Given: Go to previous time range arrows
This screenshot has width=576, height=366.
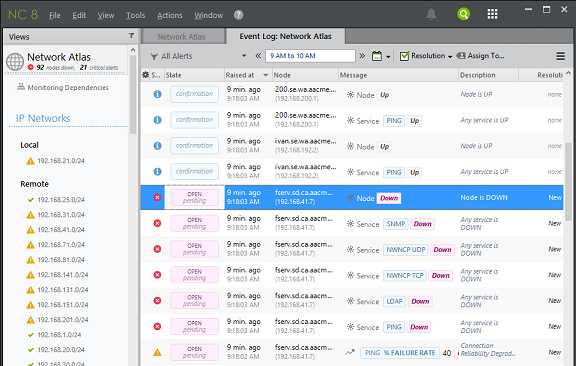Looking at the screenshot, I should click(x=258, y=56).
